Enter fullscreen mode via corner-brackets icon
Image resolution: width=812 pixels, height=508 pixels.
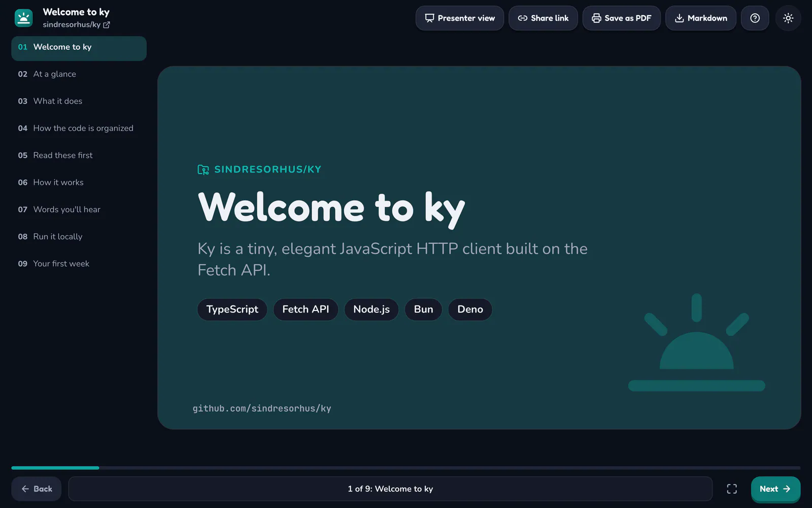(x=732, y=489)
